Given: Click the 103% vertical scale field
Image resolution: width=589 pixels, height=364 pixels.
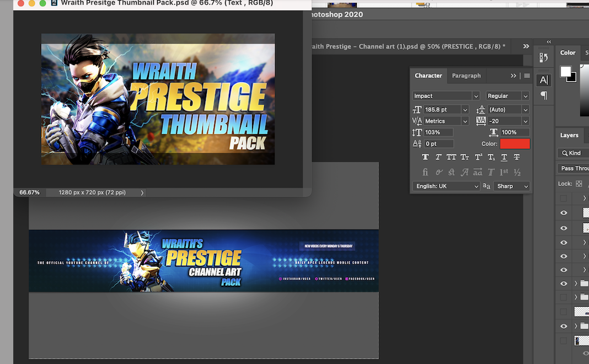Looking at the screenshot, I should coord(438,132).
